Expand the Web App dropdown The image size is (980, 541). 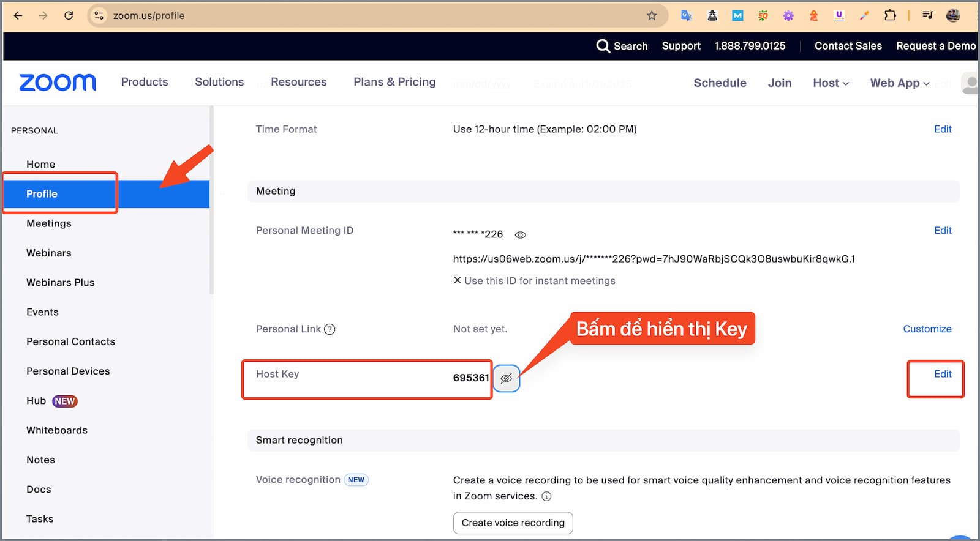click(x=900, y=83)
